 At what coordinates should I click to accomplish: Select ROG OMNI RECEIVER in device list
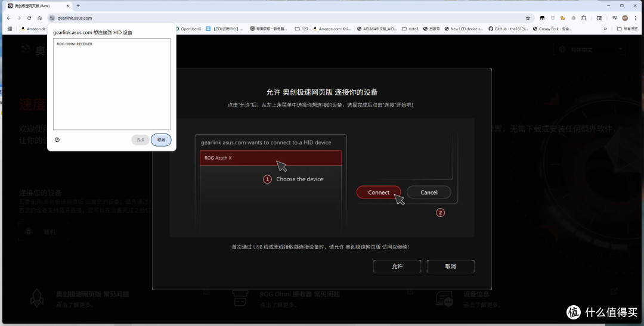(112, 44)
